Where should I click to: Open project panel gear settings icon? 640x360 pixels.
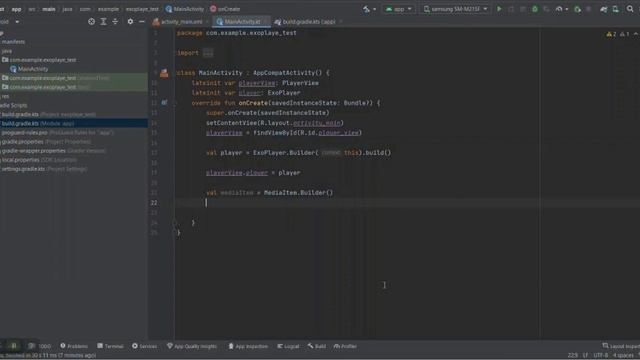[130, 22]
